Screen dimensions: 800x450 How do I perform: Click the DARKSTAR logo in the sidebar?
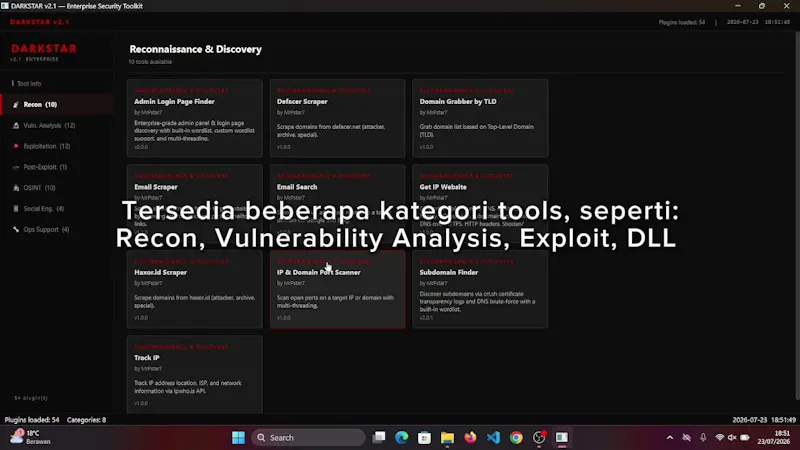44,48
